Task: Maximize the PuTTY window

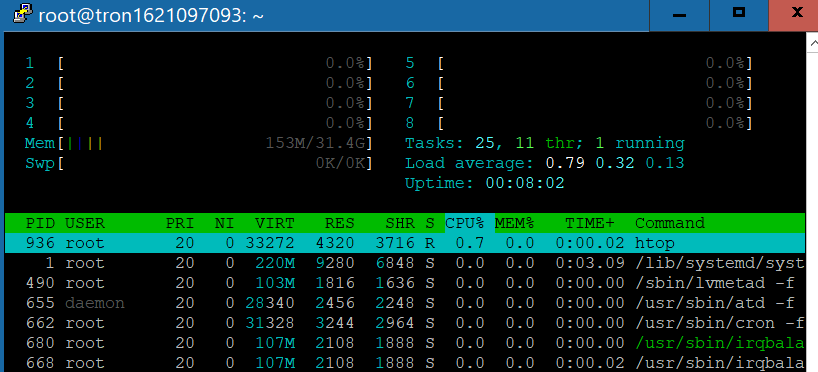Action: pyautogui.click(x=739, y=15)
